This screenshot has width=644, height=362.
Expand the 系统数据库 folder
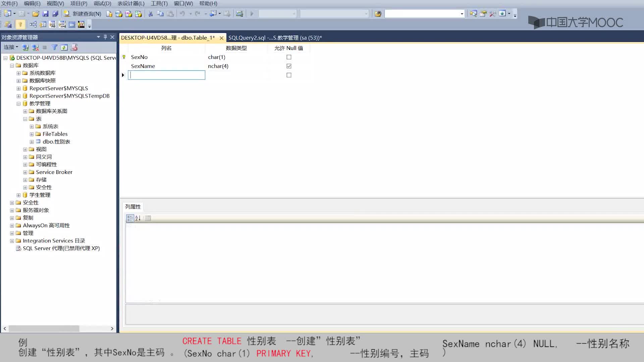[18, 73]
